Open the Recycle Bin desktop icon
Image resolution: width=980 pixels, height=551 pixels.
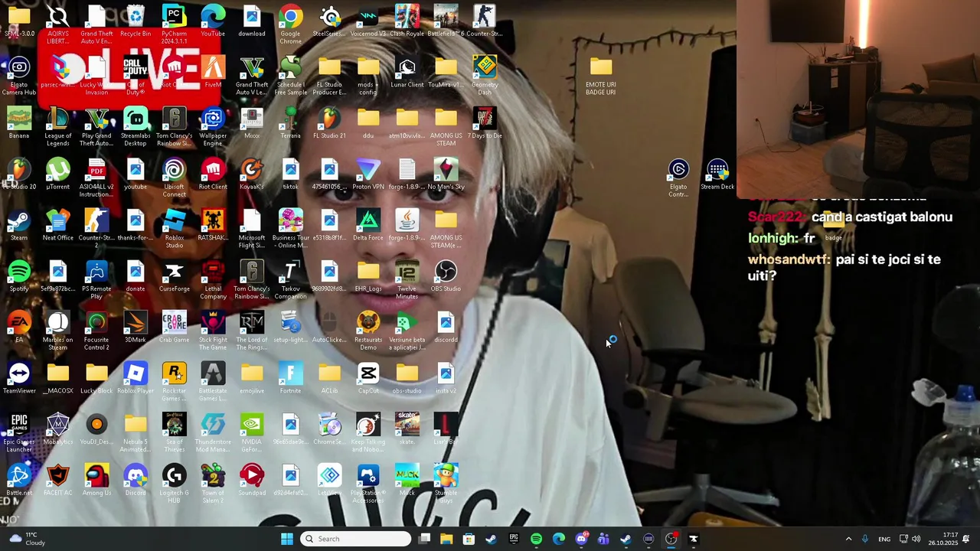pos(136,21)
